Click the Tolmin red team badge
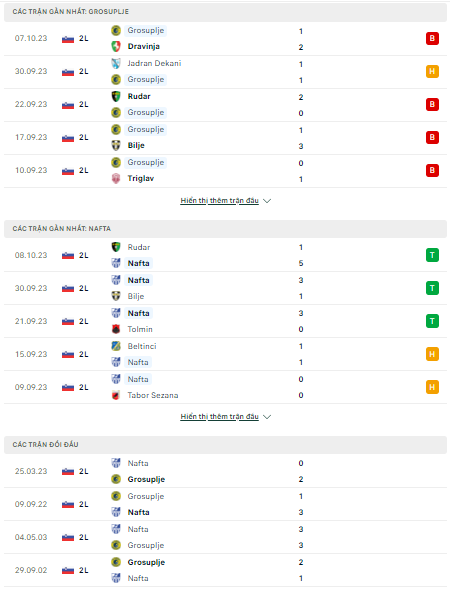 116,329
